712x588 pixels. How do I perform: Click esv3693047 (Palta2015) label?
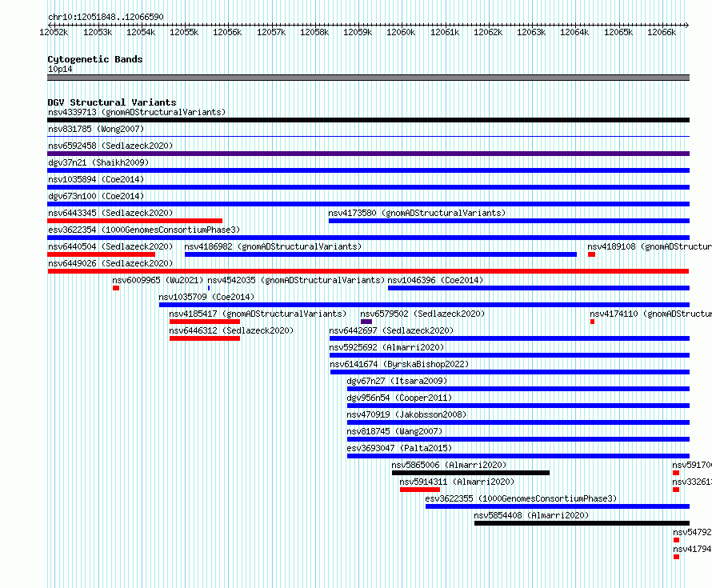click(x=399, y=448)
